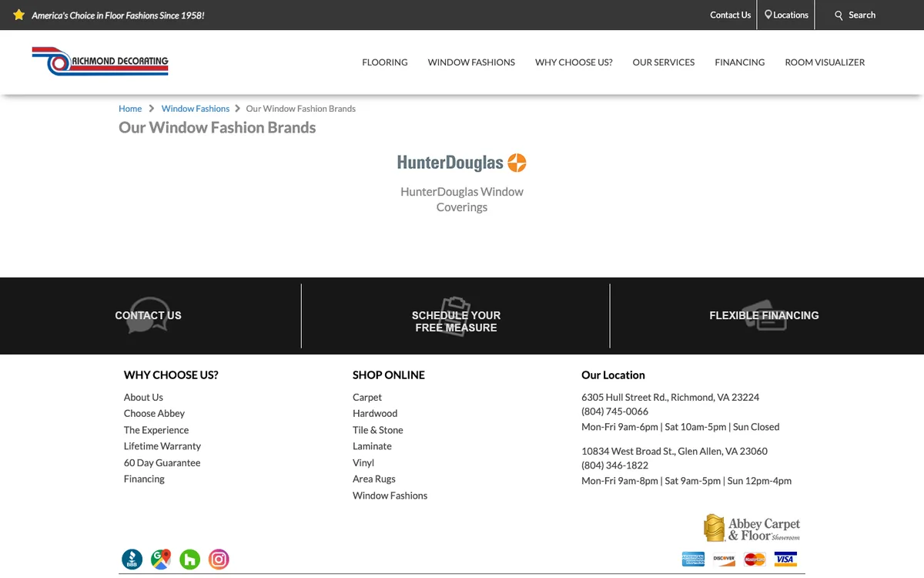The image size is (924, 578).
Task: Click the 6305 Hull Street Rd. address
Action: (670, 398)
